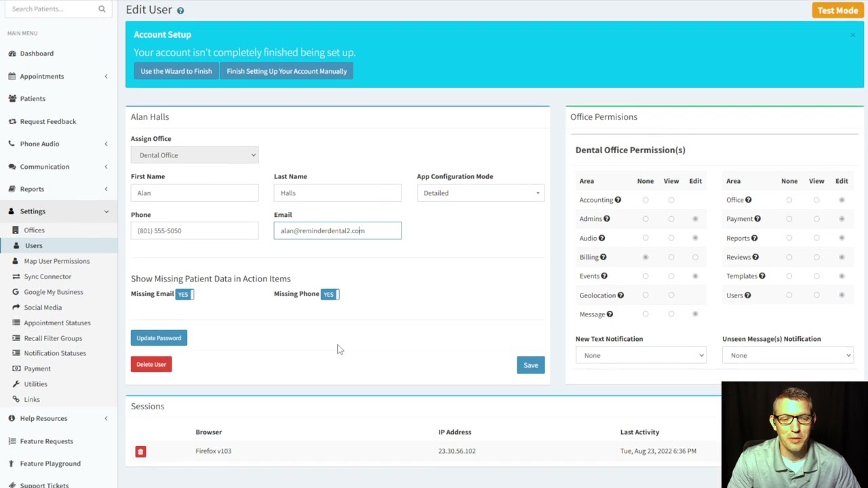Screen dimensions: 868x488
Task: Click the Events help question icon
Action: point(604,276)
